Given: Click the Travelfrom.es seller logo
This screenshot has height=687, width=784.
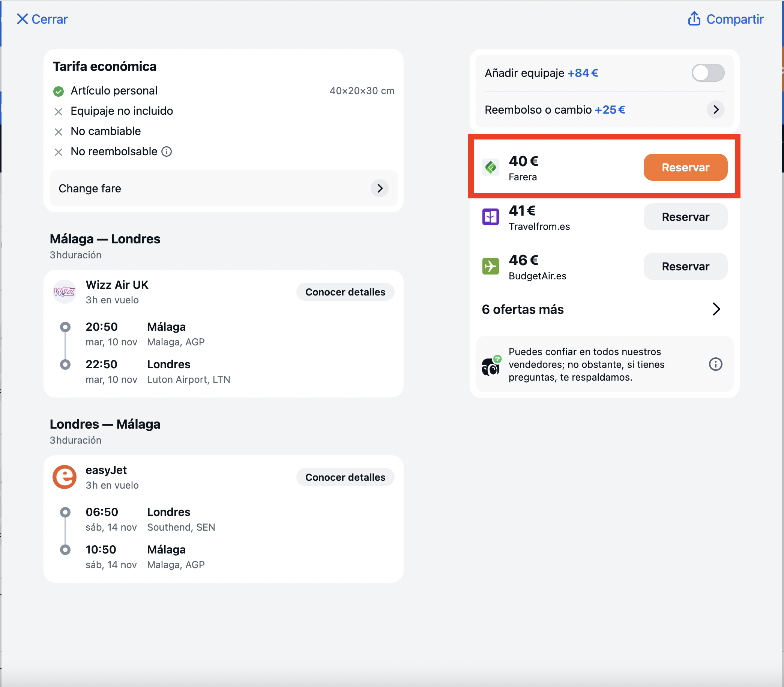Looking at the screenshot, I should (490, 217).
